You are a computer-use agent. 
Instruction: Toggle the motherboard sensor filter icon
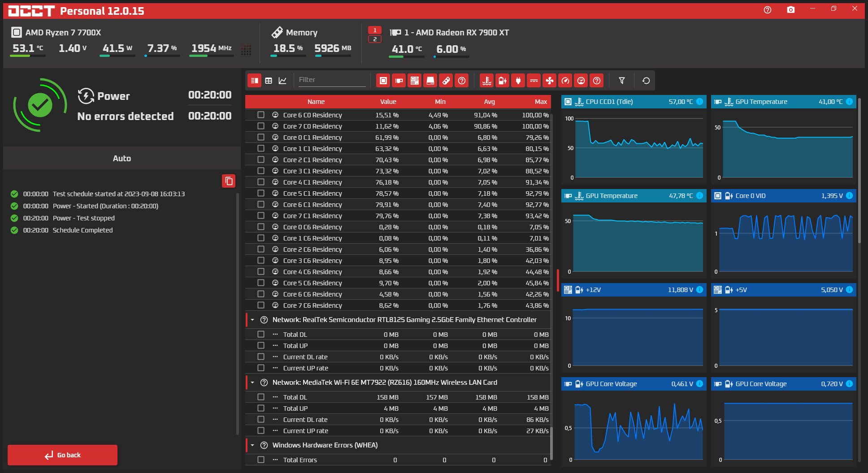[414, 81]
